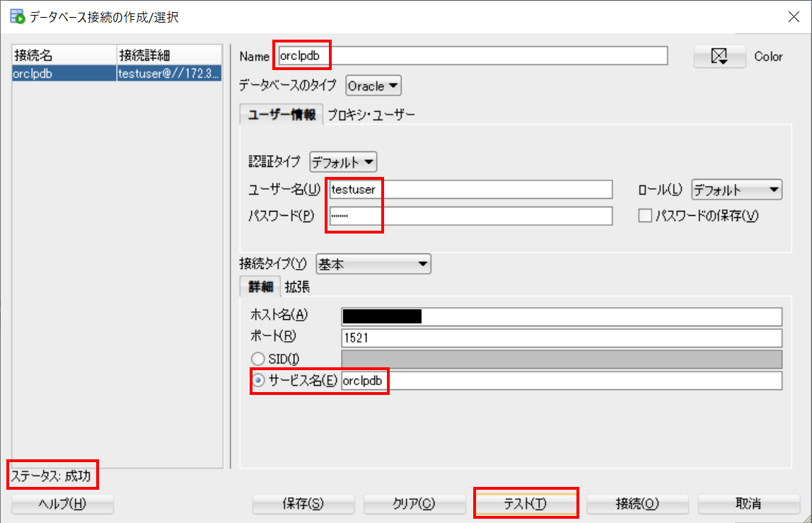Click the 接続 button
The image size is (812, 523).
pyautogui.click(x=637, y=503)
